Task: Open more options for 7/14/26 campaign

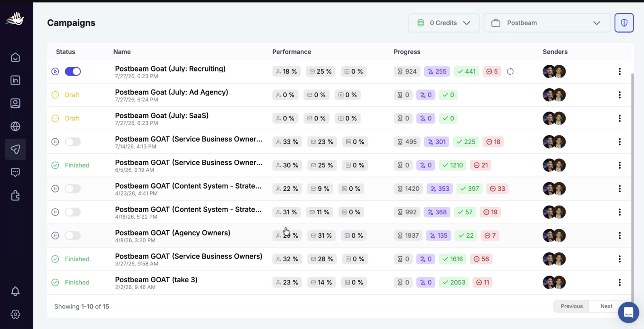Action: click(619, 142)
